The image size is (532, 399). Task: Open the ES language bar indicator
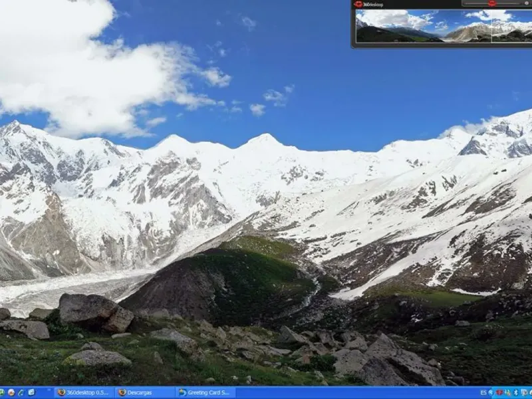click(x=483, y=392)
